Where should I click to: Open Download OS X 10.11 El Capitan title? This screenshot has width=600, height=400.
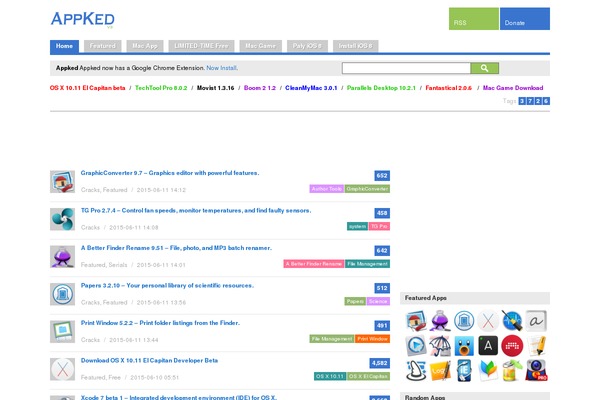pos(149,361)
